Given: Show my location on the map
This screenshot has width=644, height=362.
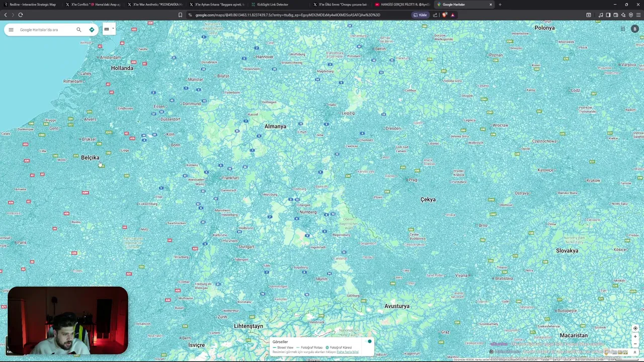Looking at the screenshot, I should (x=635, y=328).
